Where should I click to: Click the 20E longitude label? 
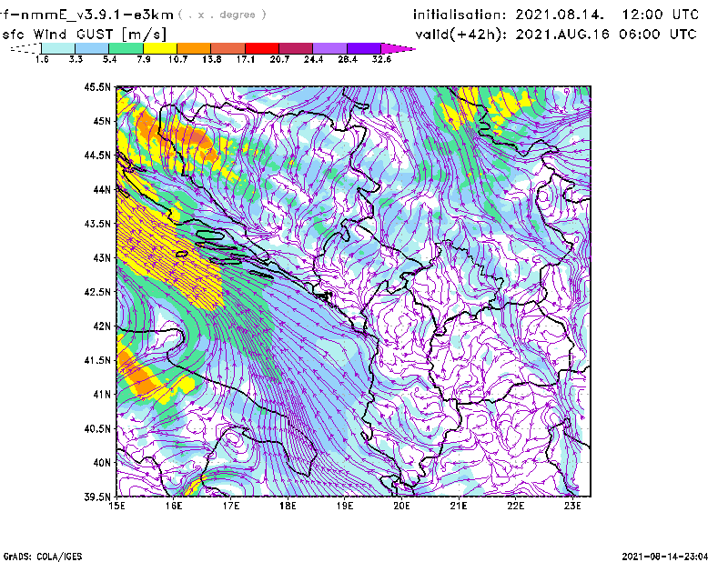pyautogui.click(x=401, y=506)
